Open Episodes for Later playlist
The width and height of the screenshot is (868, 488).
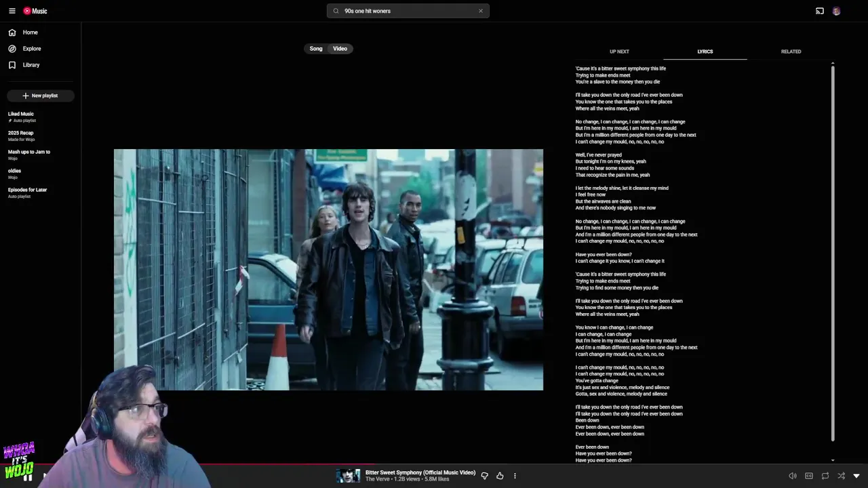[x=28, y=190]
